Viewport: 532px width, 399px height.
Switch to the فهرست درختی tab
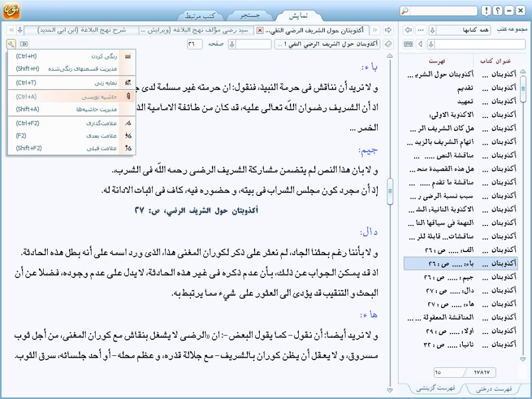pos(494,388)
